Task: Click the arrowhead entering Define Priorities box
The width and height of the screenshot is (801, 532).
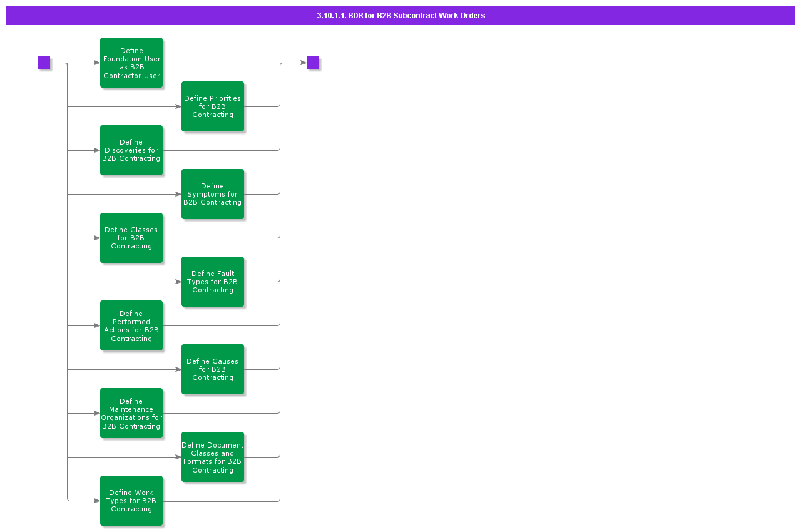Action: click(x=178, y=106)
